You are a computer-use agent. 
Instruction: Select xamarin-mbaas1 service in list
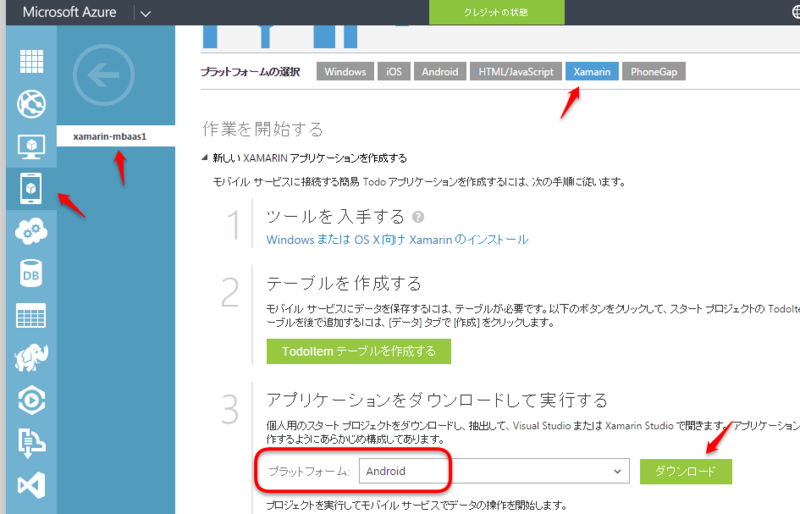pyautogui.click(x=116, y=136)
